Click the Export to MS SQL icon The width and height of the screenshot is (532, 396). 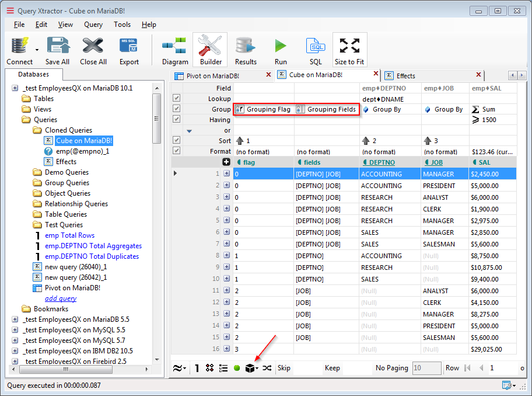tap(129, 47)
